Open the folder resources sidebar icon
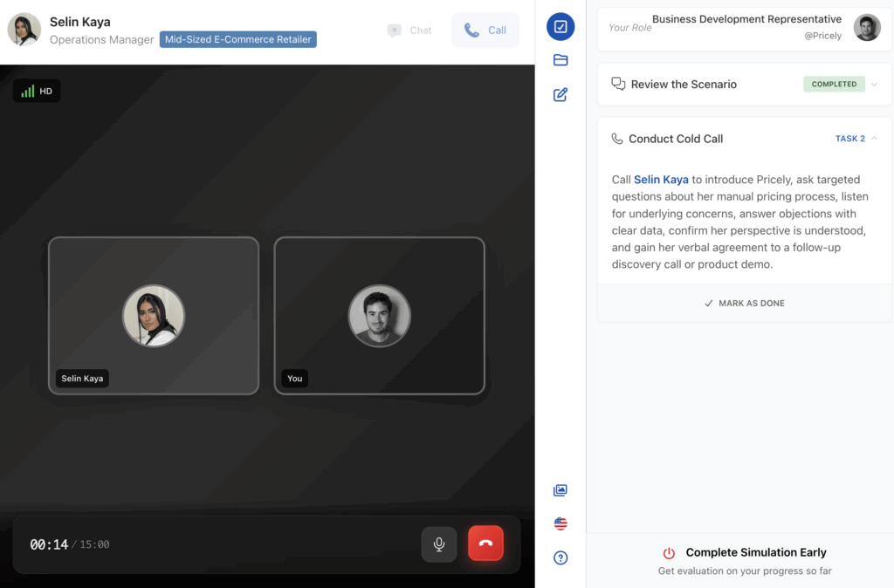The image size is (894, 588). pyautogui.click(x=560, y=60)
